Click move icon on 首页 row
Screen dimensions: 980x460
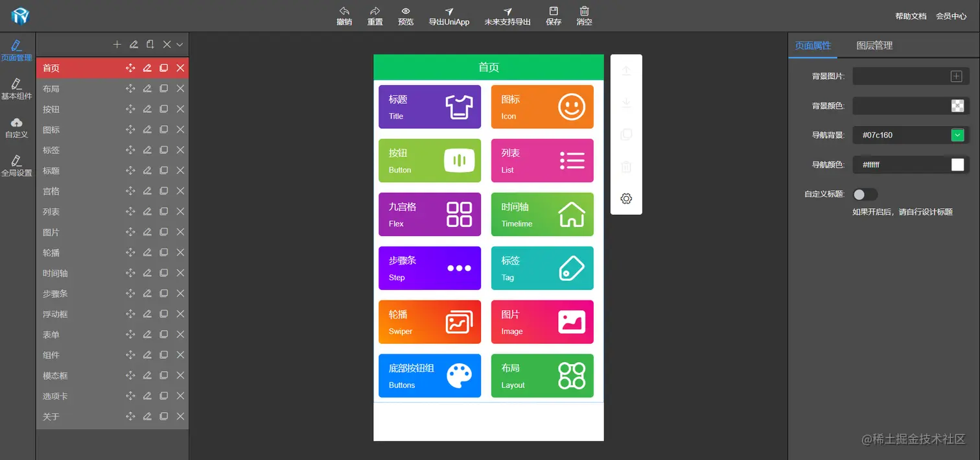[x=130, y=68]
